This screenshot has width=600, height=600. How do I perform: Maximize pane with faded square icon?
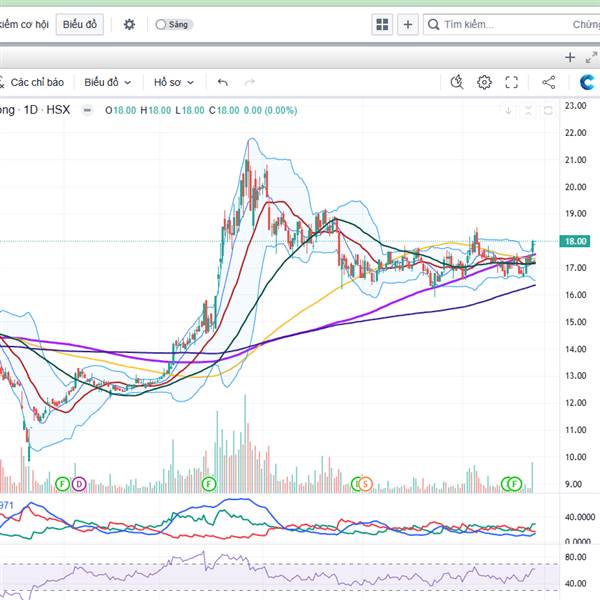click(548, 111)
